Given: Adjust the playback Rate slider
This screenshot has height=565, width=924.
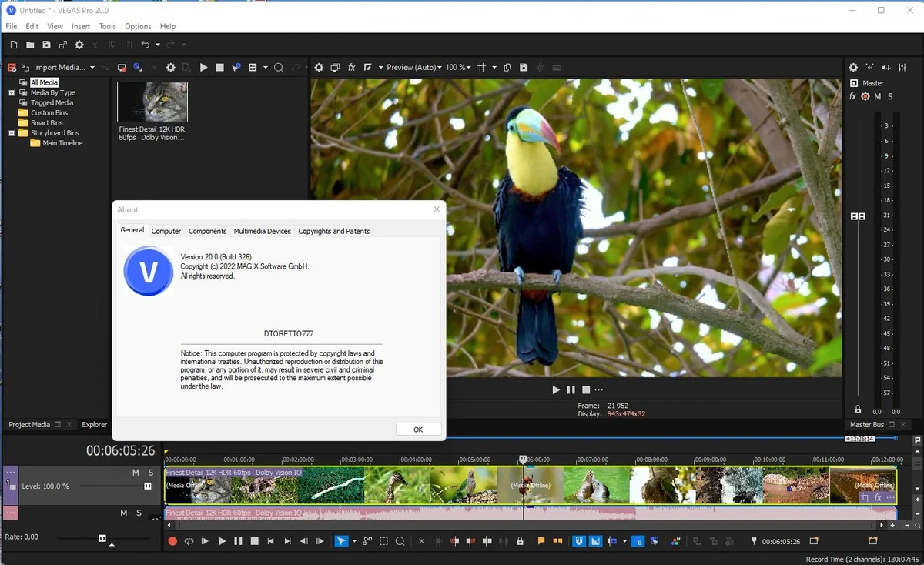Looking at the screenshot, I should point(102,538).
